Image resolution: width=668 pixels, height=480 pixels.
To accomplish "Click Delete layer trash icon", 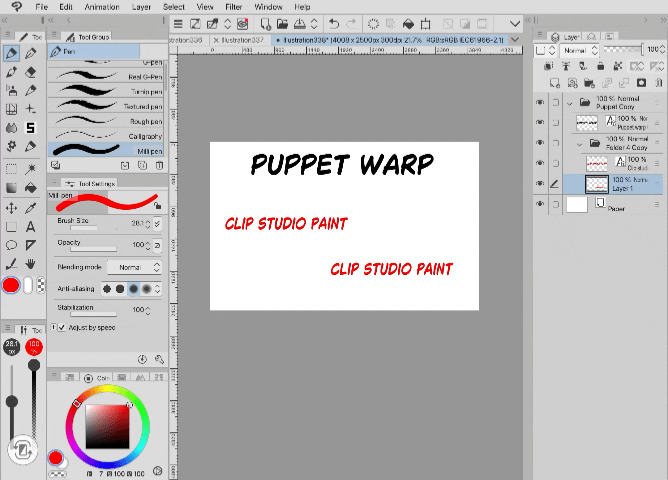I will tap(659, 83).
